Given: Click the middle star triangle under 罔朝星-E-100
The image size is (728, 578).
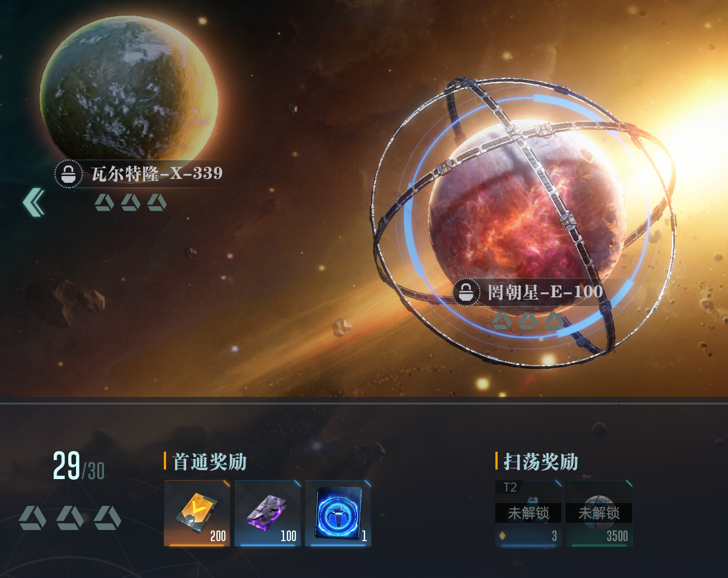Looking at the screenshot, I should coord(528,321).
